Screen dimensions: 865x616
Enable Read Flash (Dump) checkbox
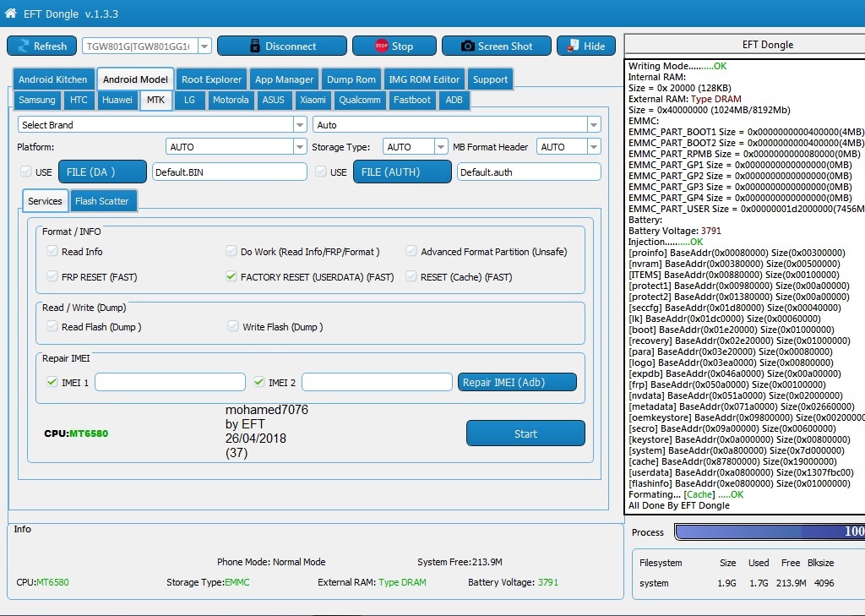click(52, 326)
